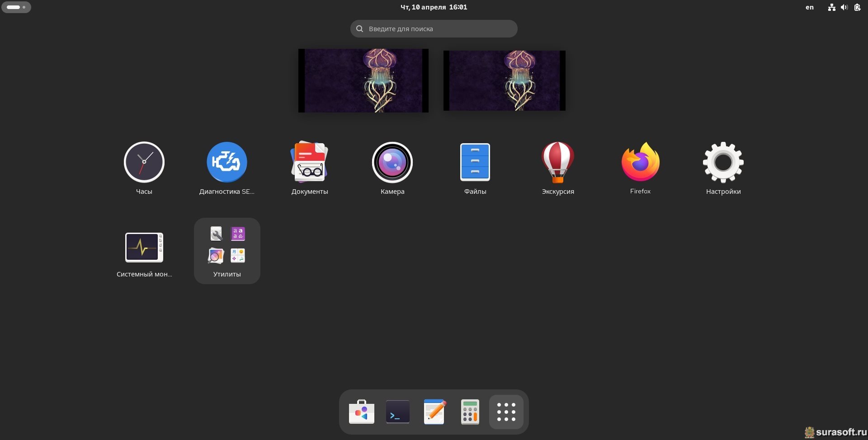This screenshot has height=440, width=868.
Task: Launch Calculator from the dock
Action: (470, 412)
